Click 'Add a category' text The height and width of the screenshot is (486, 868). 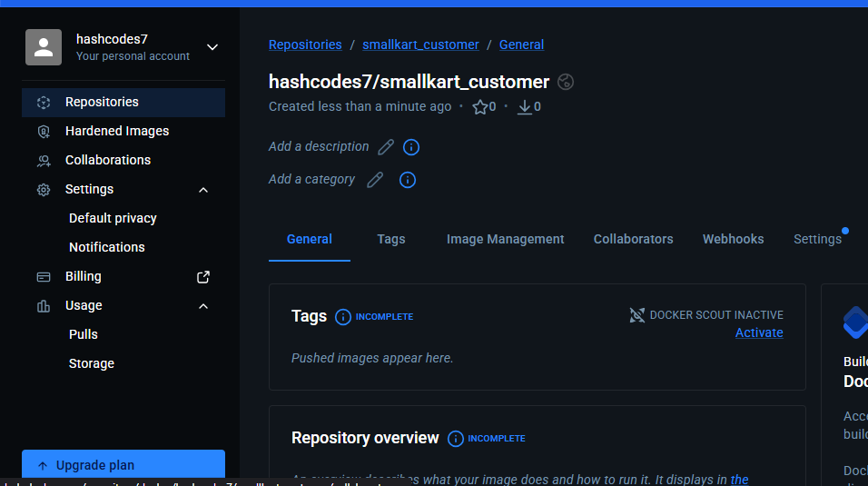(311, 179)
